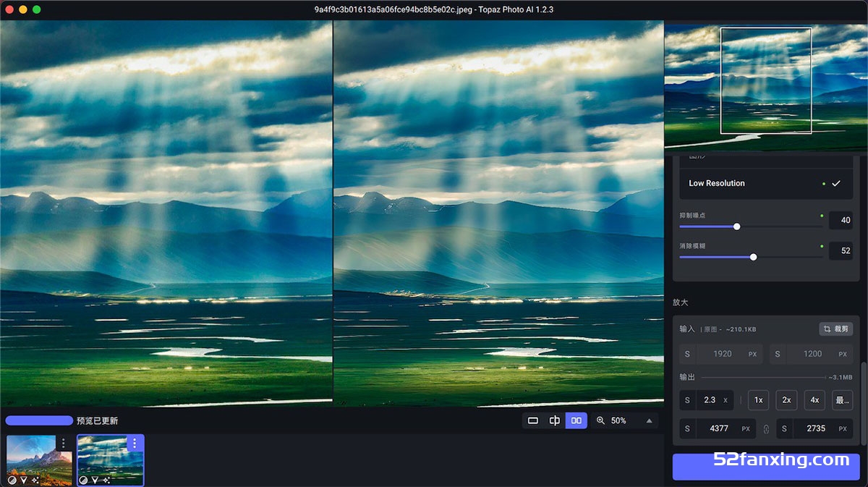Select the mountain landscape thumbnail
868x487 pixels.
pos(39,460)
